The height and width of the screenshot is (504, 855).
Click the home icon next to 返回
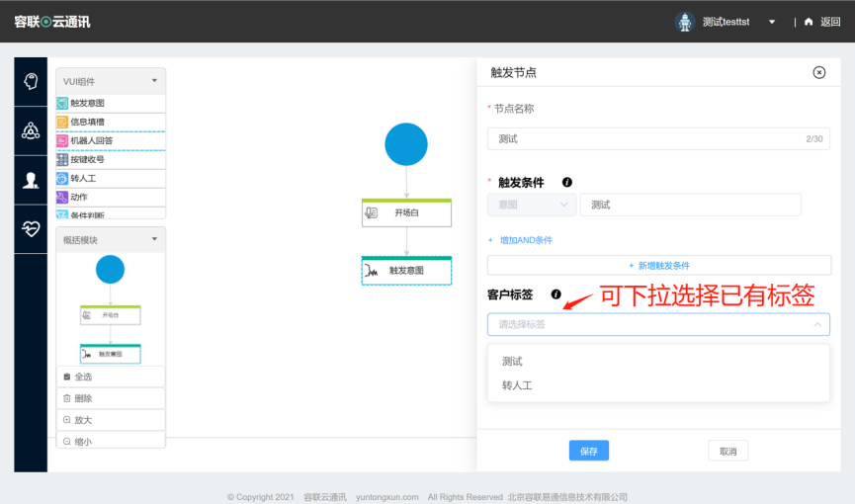click(x=809, y=22)
